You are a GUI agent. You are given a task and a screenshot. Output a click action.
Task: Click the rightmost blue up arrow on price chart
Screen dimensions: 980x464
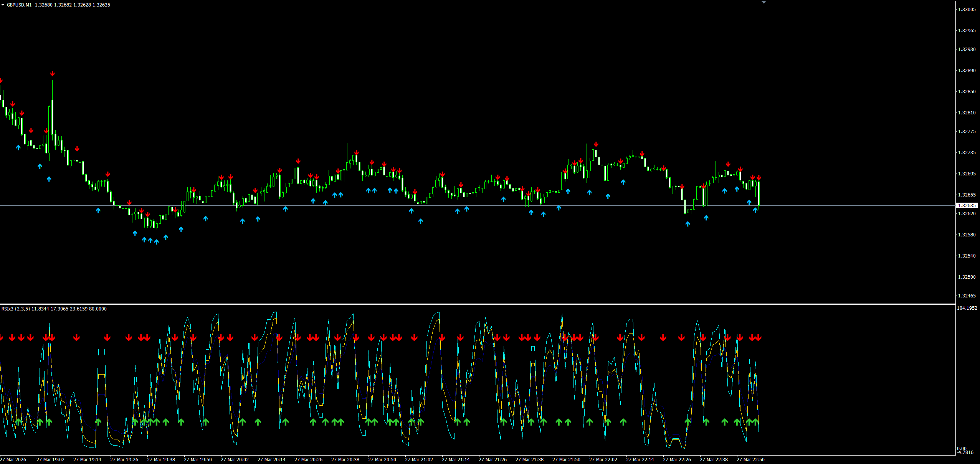tap(755, 210)
